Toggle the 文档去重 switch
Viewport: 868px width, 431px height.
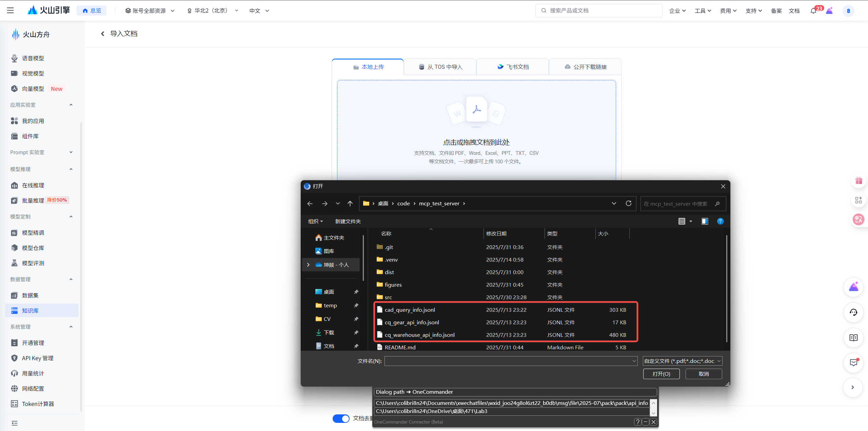[x=341, y=418]
